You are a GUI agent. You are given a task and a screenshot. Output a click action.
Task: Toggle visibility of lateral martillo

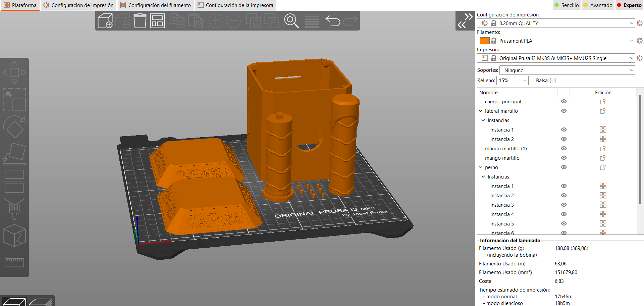pos(564,111)
